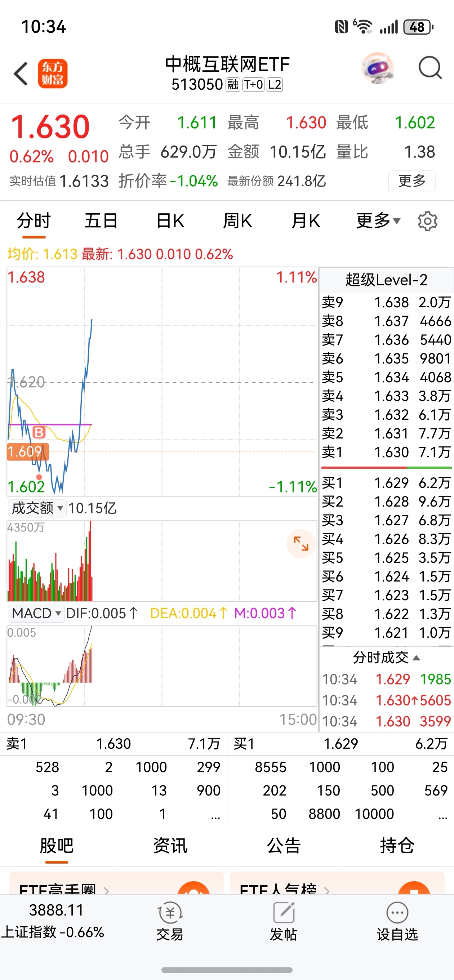Switch to 日K chart tab
454x980 pixels.
[170, 221]
